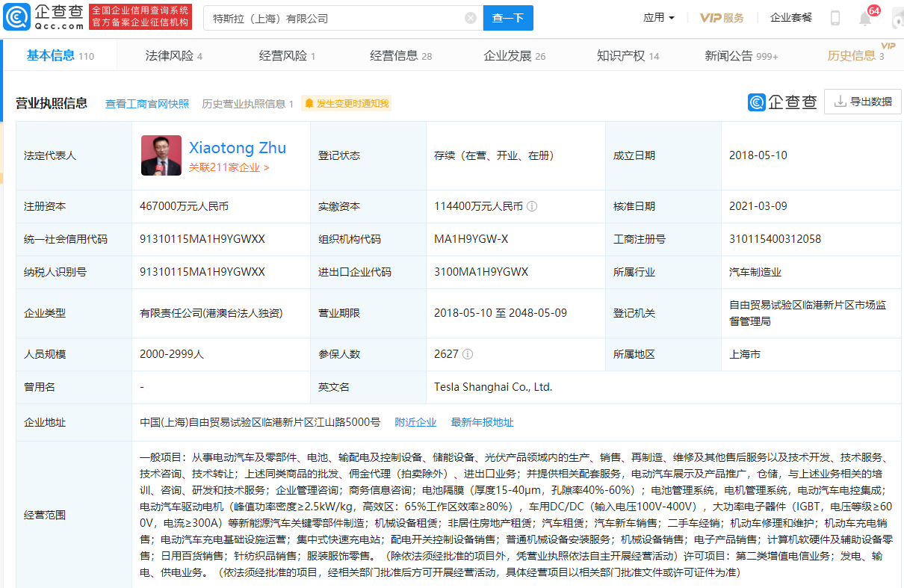The width and height of the screenshot is (904, 588).
Task: Switch to the 经营风险 tab
Action: click(x=287, y=55)
